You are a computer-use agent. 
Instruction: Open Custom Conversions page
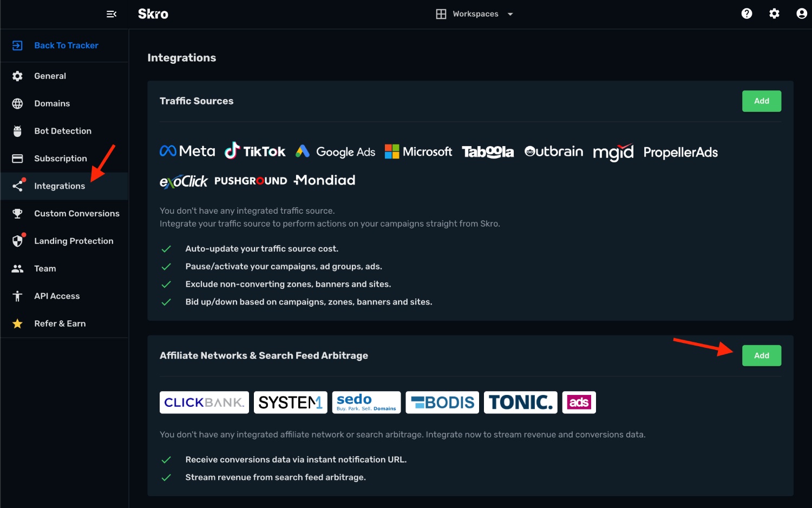[64, 214]
